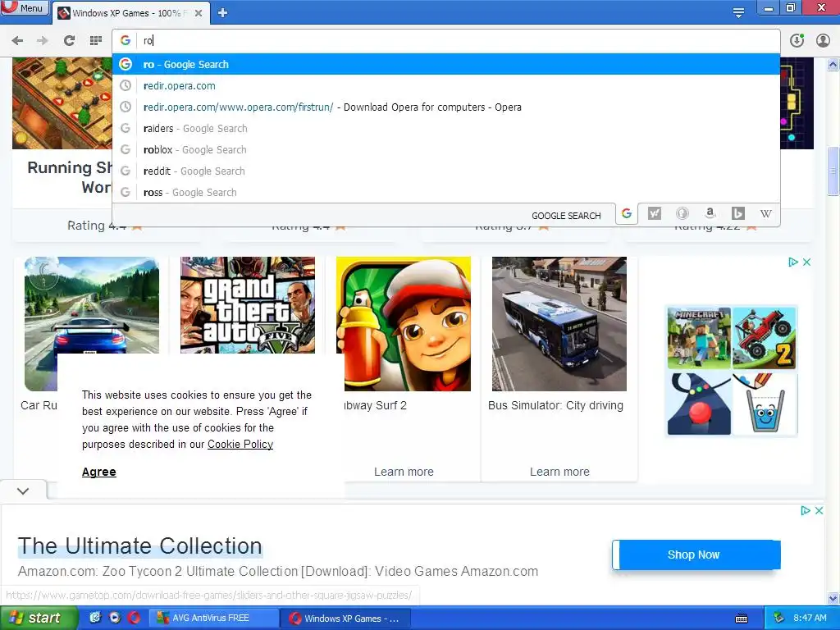Open the red ball game ad thumbnail
This screenshot has height=630, width=840.
click(x=699, y=404)
